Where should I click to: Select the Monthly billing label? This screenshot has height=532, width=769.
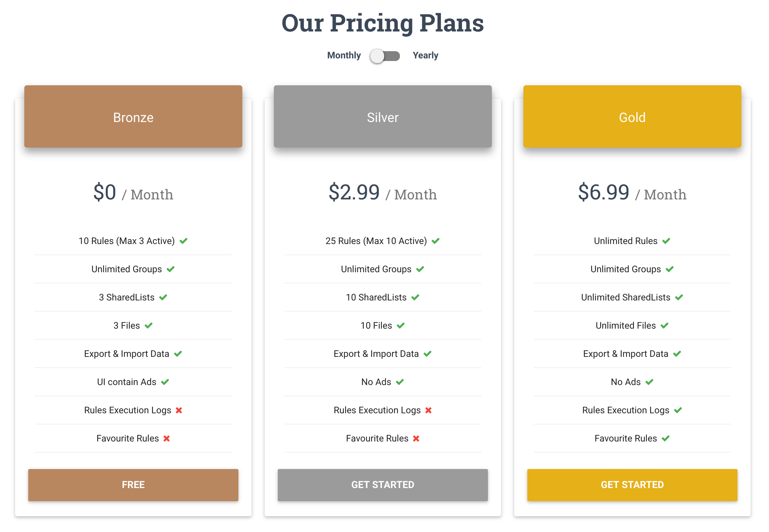click(344, 55)
